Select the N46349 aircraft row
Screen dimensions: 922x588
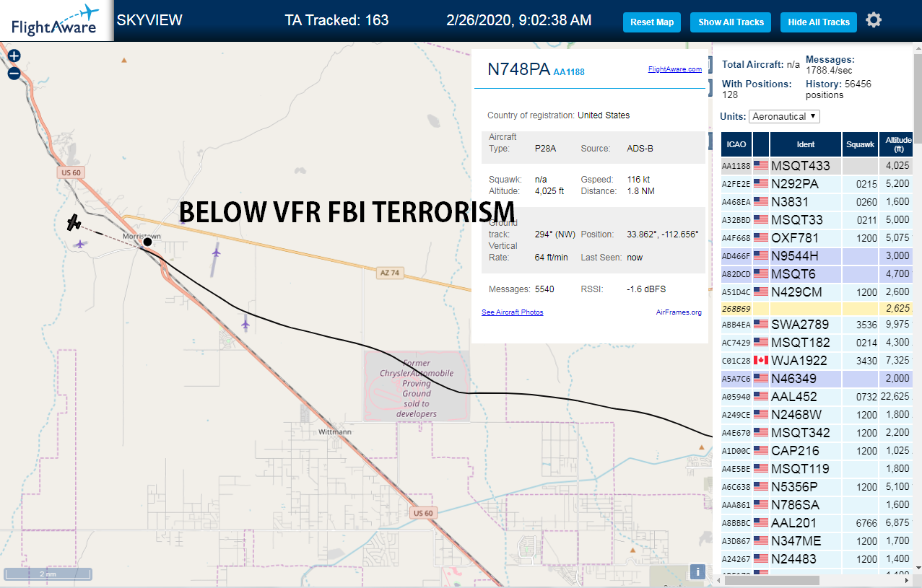[x=817, y=379]
